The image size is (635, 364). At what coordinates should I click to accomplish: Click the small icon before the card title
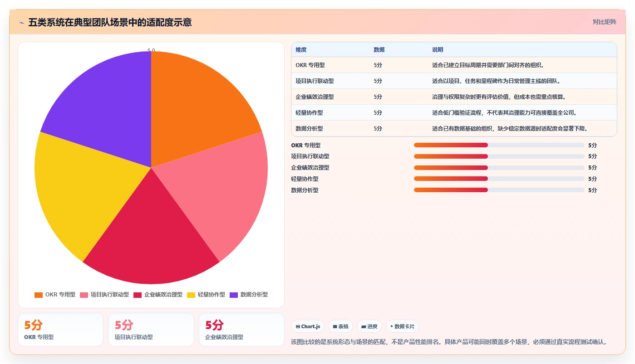[x=21, y=22]
